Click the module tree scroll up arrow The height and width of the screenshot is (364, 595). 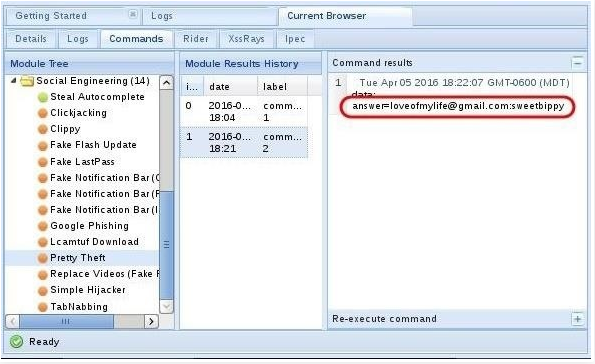(166, 82)
